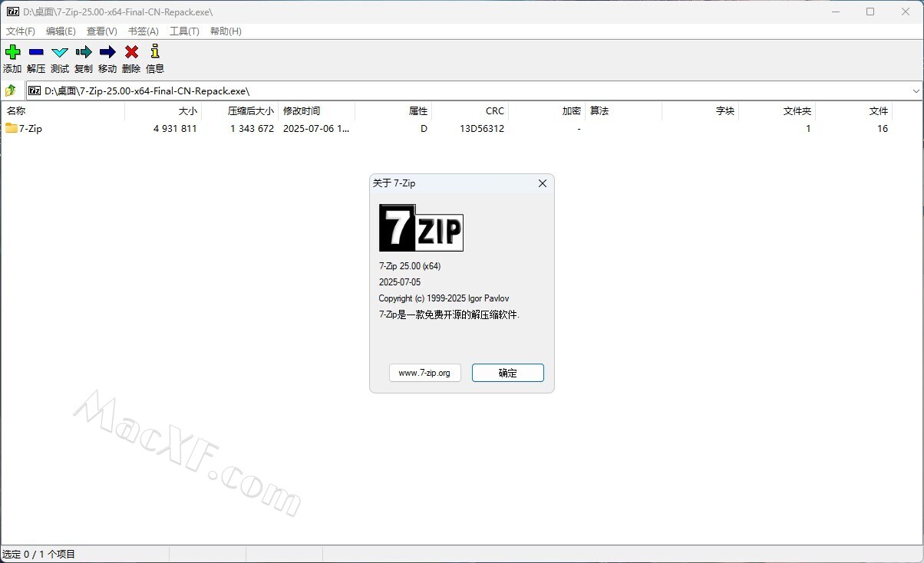Screen dimensions: 924x563
Task: Click the Move toolbar arrow icon
Action: click(x=107, y=52)
